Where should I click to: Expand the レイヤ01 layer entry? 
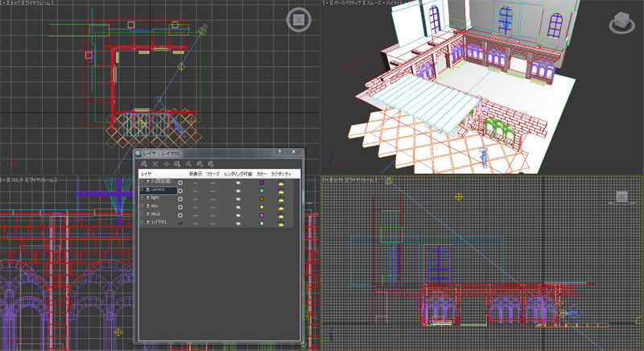coord(142,221)
